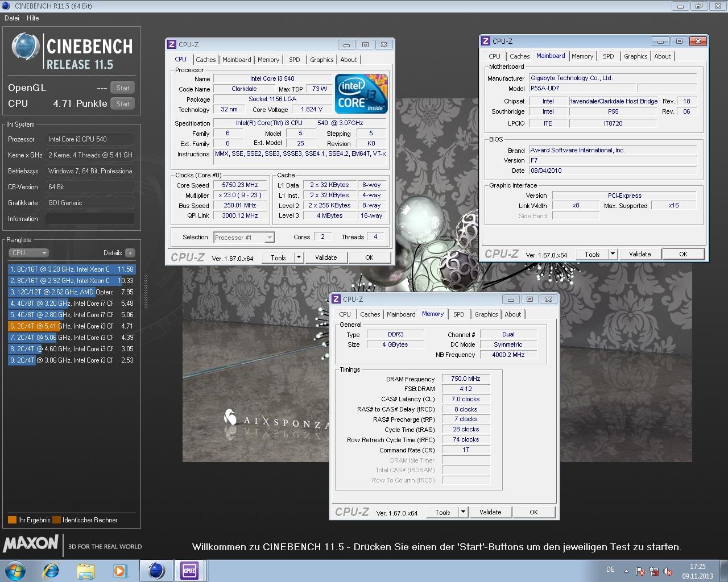This screenshot has width=728, height=582.
Task: Click OK in Mainboard window
Action: 683,254
